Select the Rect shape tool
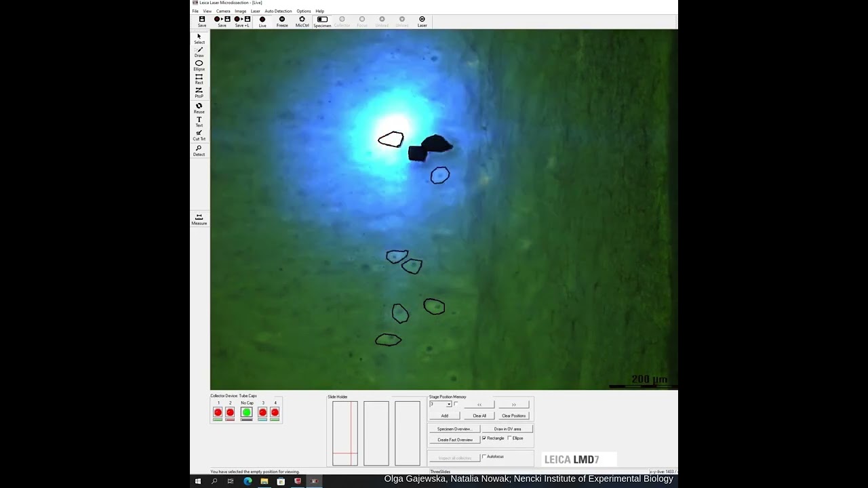The height and width of the screenshot is (488, 868). 199,79
